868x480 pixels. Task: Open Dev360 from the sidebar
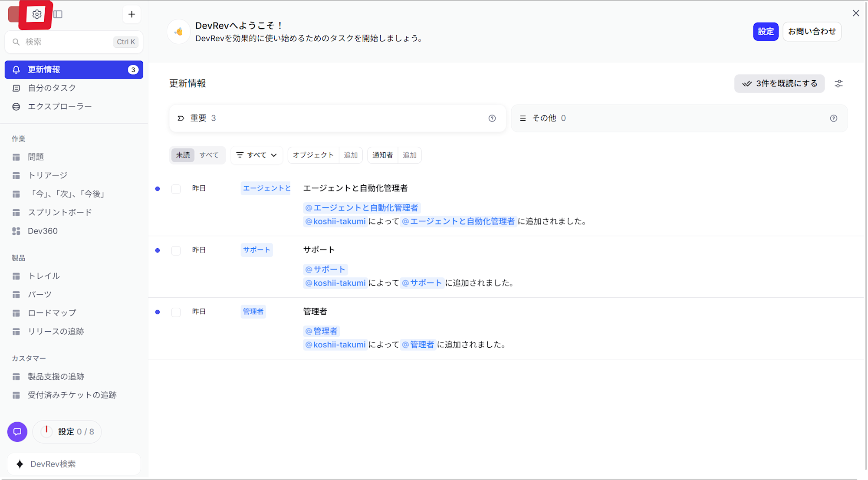tap(42, 231)
